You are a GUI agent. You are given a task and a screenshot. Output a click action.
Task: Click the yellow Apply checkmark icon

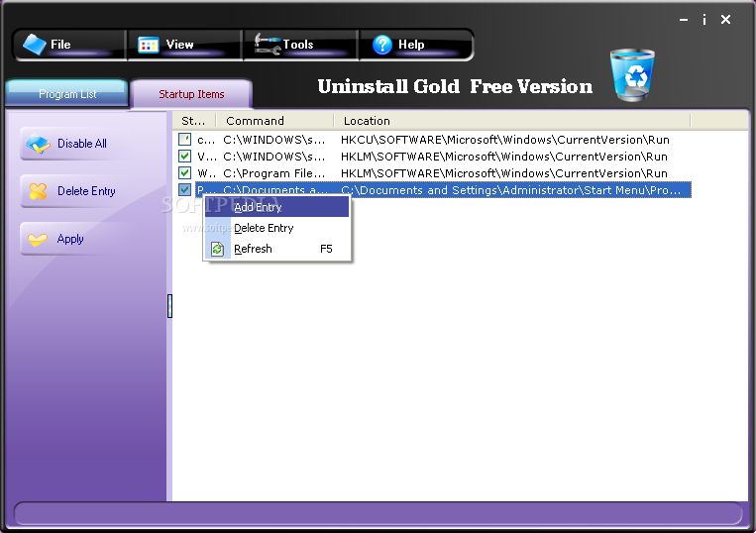coord(38,239)
